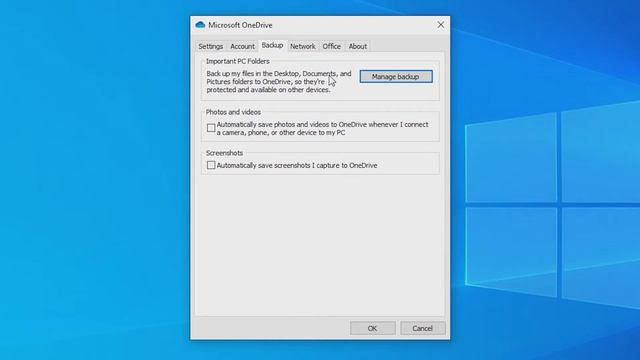This screenshot has width=640, height=360.
Task: Open the Account tab
Action: (242, 46)
